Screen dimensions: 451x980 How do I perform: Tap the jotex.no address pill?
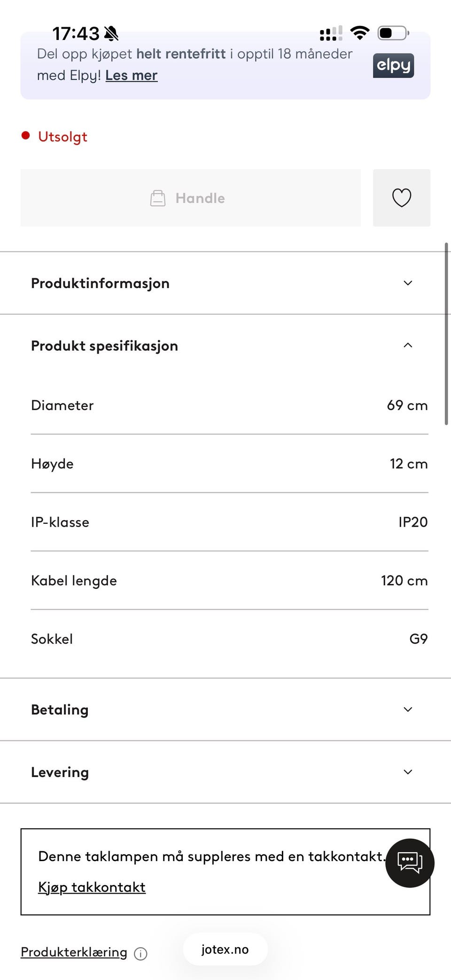[225, 949]
